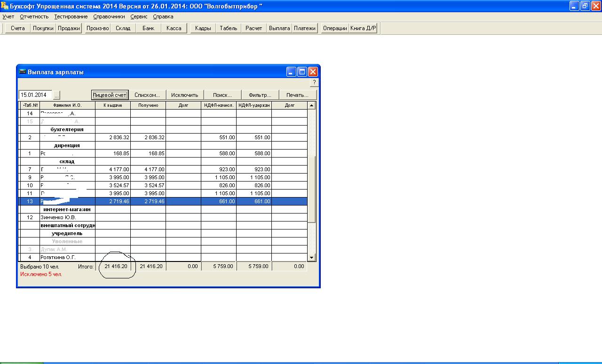The image size is (602, 364).
Task: Open the Отчетность menu
Action: (x=34, y=16)
